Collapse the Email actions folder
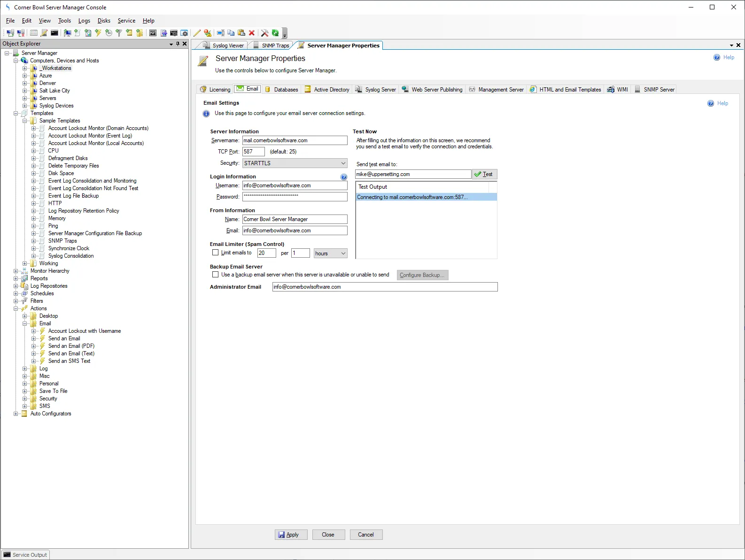The width and height of the screenshot is (745, 560). (25, 323)
